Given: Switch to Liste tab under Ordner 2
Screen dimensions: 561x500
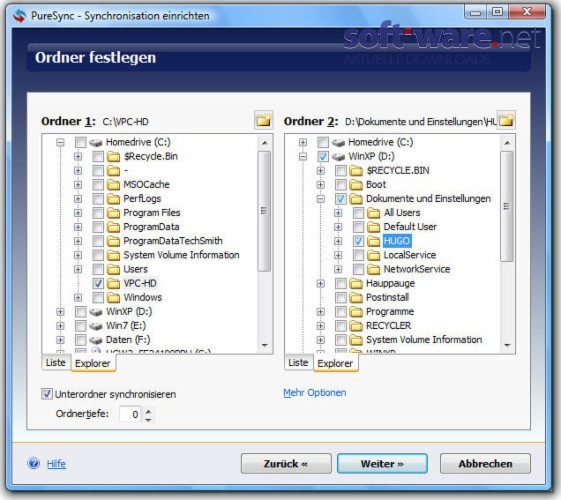Looking at the screenshot, I should 298,363.
